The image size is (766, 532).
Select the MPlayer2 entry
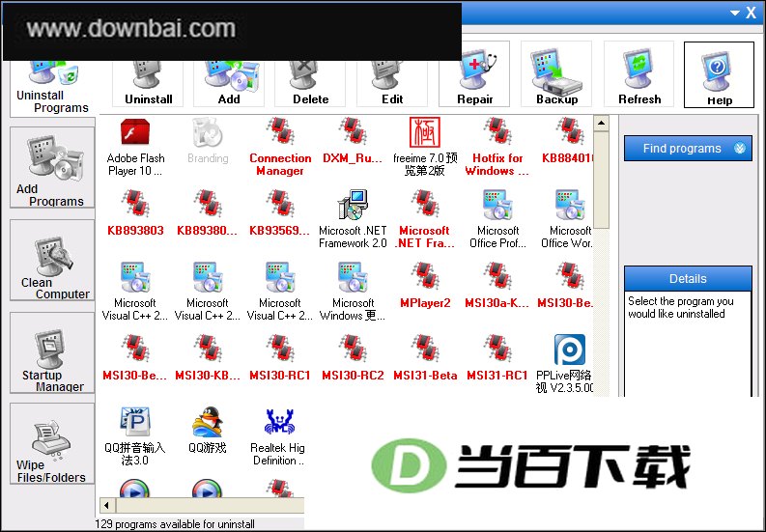tap(425, 285)
